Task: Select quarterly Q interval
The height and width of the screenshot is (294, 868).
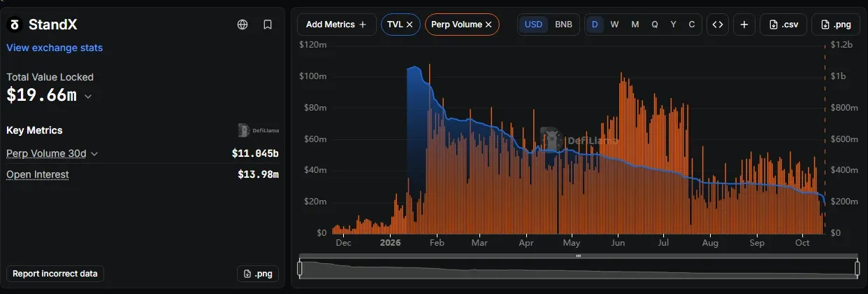Action: tap(655, 24)
